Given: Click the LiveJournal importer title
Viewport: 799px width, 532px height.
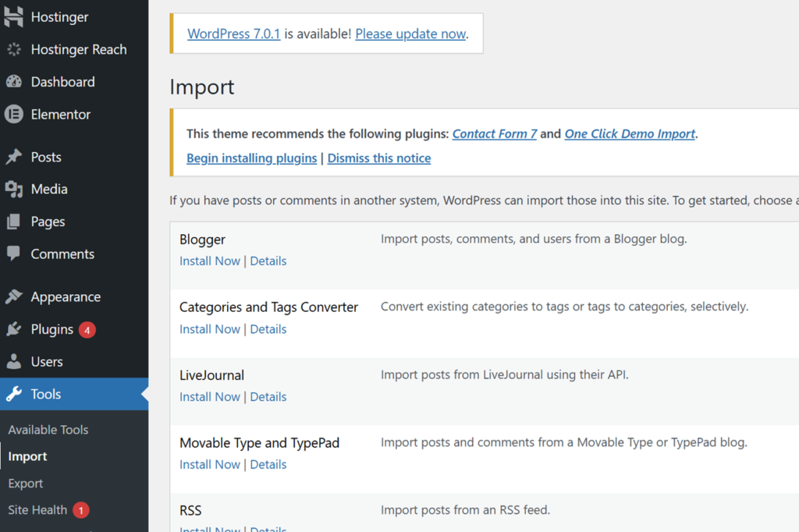Looking at the screenshot, I should tap(211, 375).
